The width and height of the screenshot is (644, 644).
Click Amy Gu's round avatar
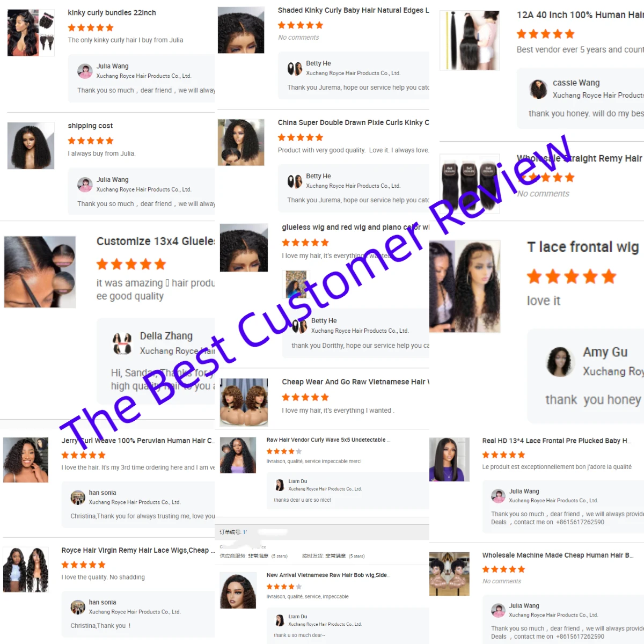(561, 361)
